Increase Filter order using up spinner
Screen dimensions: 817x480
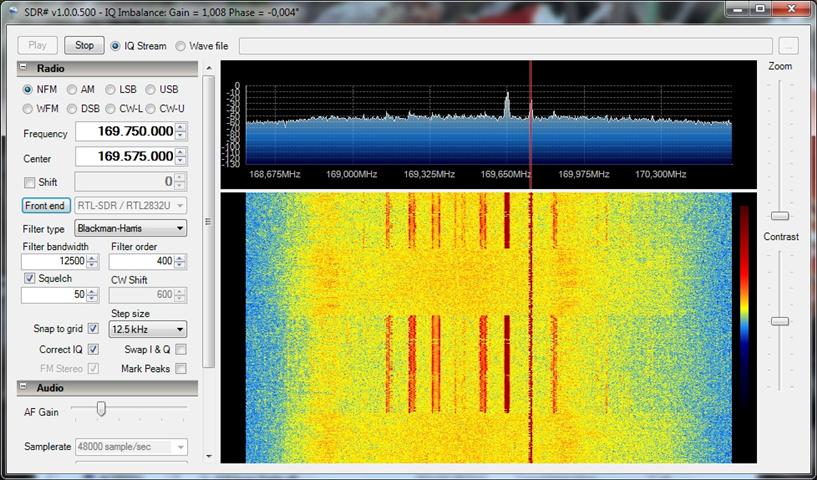[180, 257]
